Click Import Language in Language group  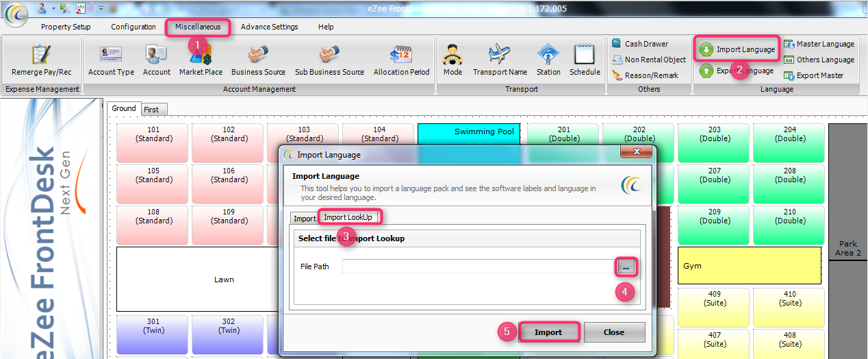[x=737, y=49]
